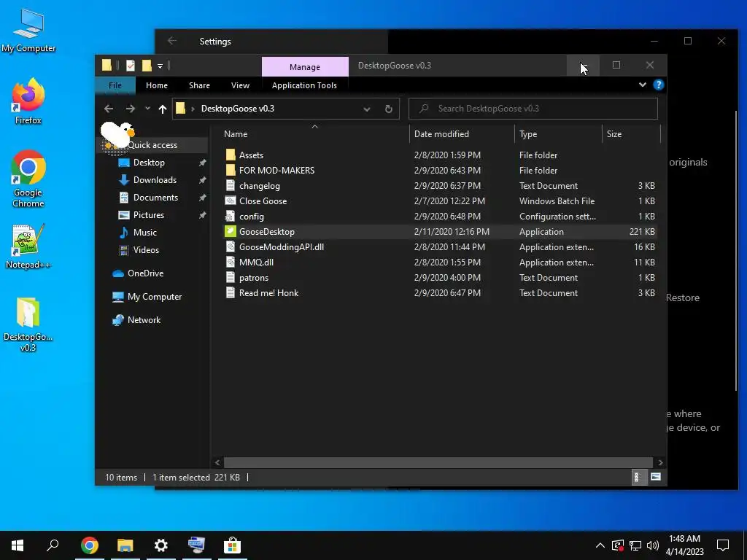Click Microsoft Store icon in taskbar
Viewport: 747px width, 560px height.
pyautogui.click(x=232, y=545)
